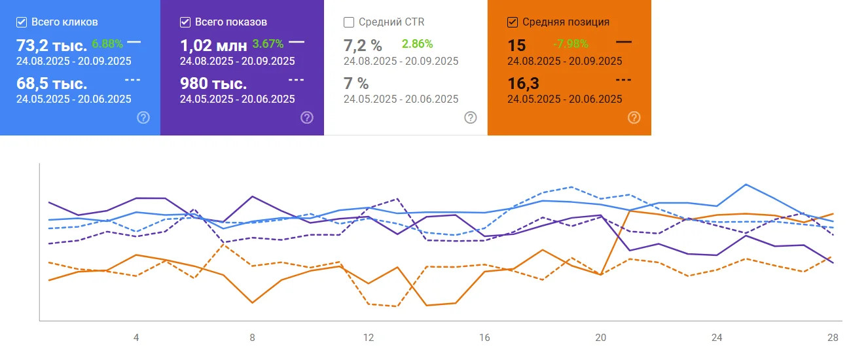Click day 20 label on chart axis

(601, 338)
